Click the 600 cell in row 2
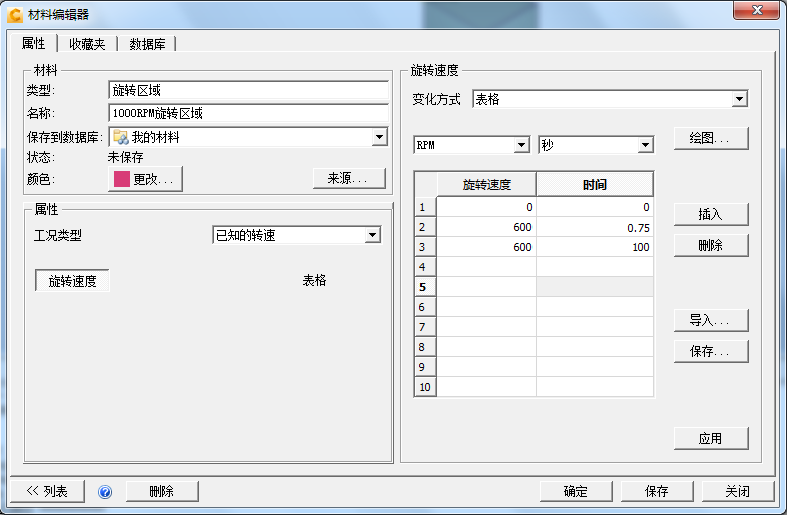The width and height of the screenshot is (787, 515). click(x=486, y=227)
